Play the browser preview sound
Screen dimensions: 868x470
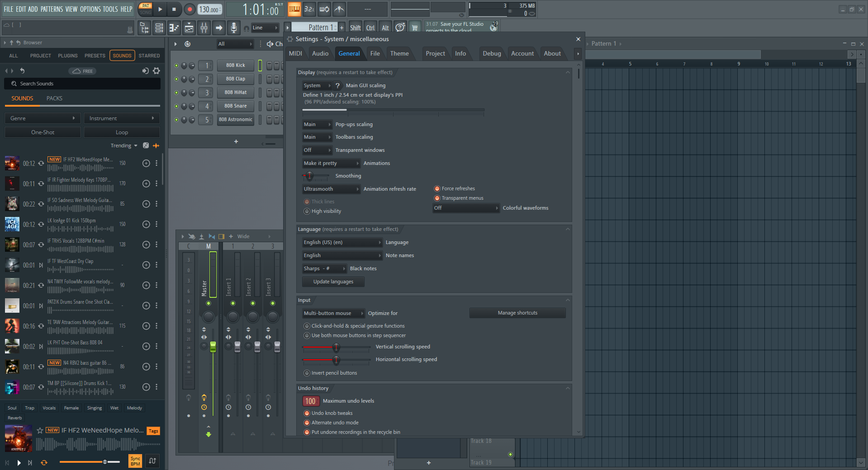(19, 463)
